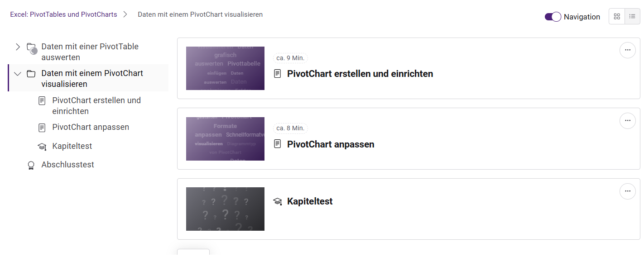Screen dimensions: 644x266
Task: Open Excel: PivotTables und PivotCharts breadcrumb link
Action: (63, 14)
